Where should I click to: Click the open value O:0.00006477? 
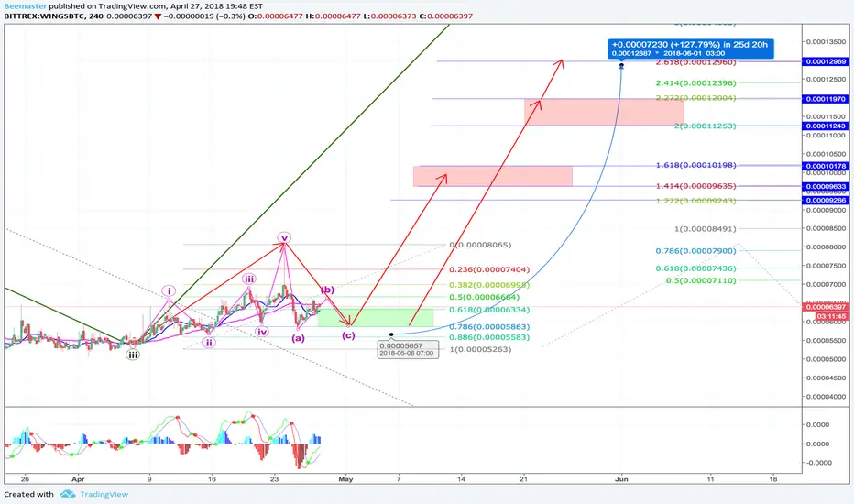pyautogui.click(x=275, y=16)
